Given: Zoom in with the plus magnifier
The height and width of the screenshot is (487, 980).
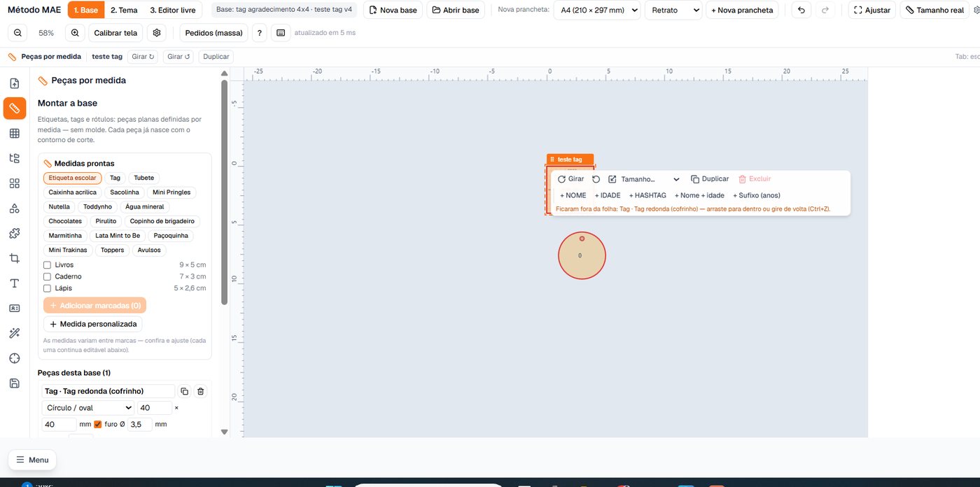Looking at the screenshot, I should pos(75,33).
